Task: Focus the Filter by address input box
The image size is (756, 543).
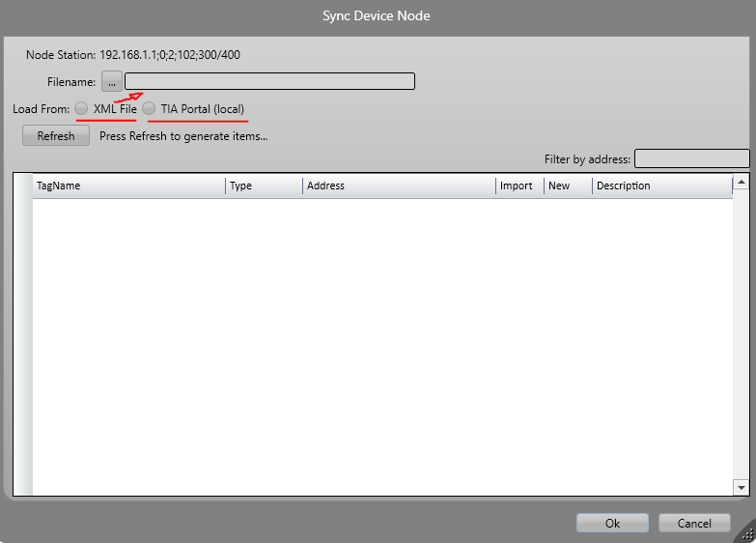Action: (x=691, y=158)
